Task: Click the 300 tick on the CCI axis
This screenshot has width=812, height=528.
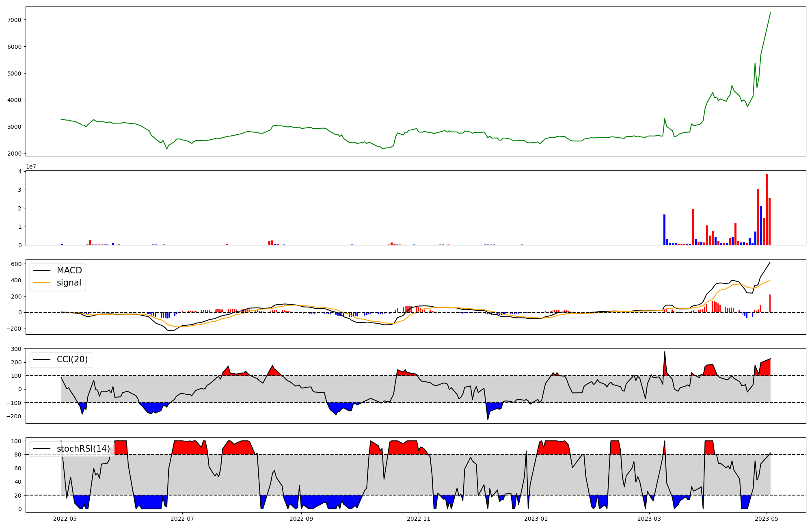Action: (16, 349)
